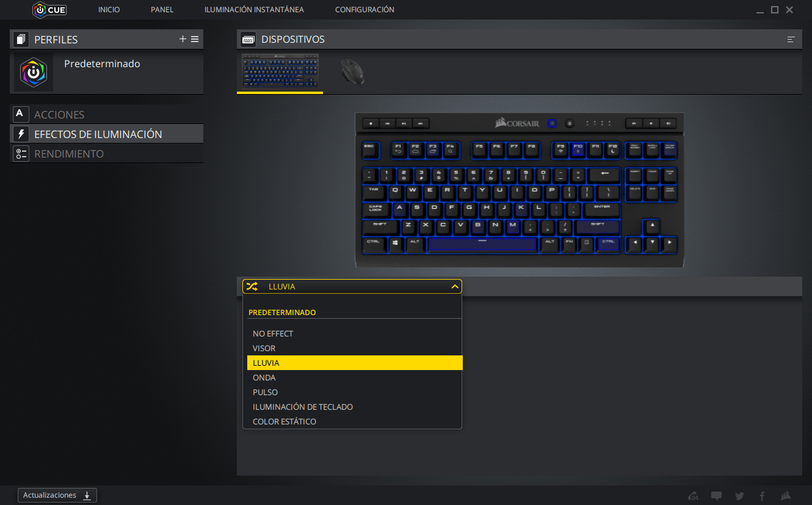Click the Actualizaciones download button

pos(57,495)
